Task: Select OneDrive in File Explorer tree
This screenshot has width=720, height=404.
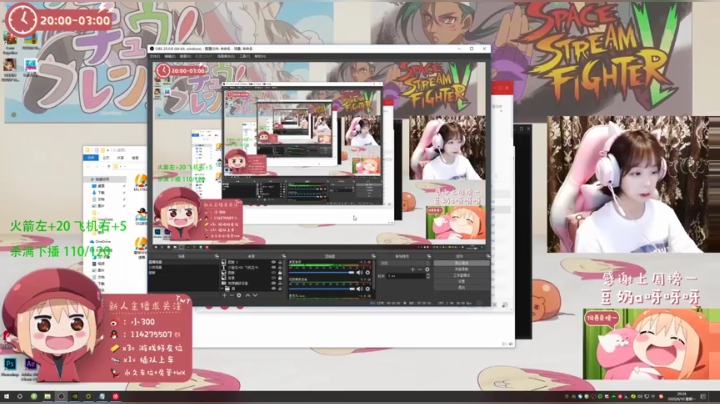Action: coord(102,241)
